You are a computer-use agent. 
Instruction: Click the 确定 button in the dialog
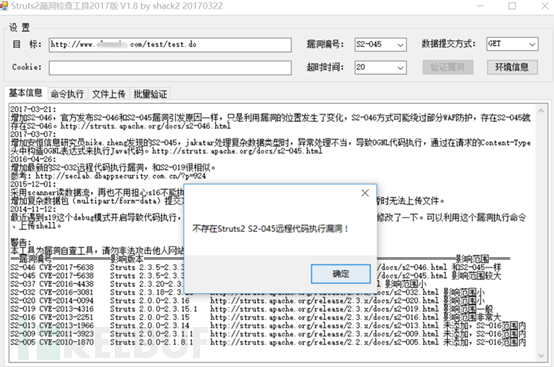[341, 274]
